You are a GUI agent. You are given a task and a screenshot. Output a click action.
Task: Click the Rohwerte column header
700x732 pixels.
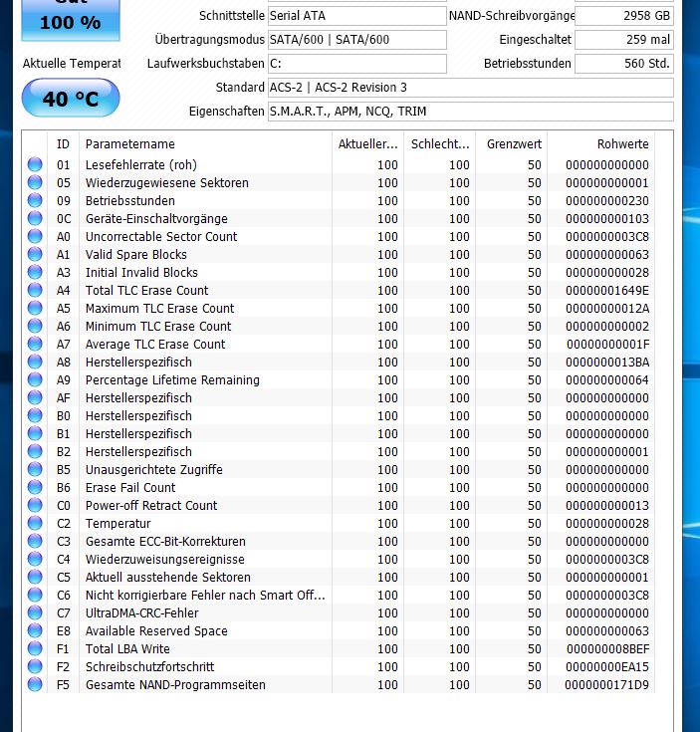(600, 143)
